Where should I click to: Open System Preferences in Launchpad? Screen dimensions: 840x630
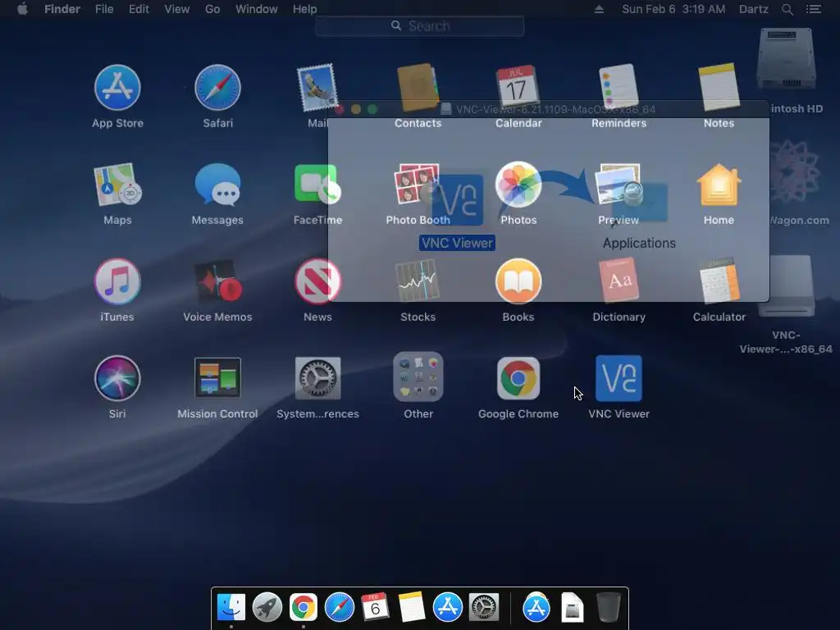tap(317, 378)
